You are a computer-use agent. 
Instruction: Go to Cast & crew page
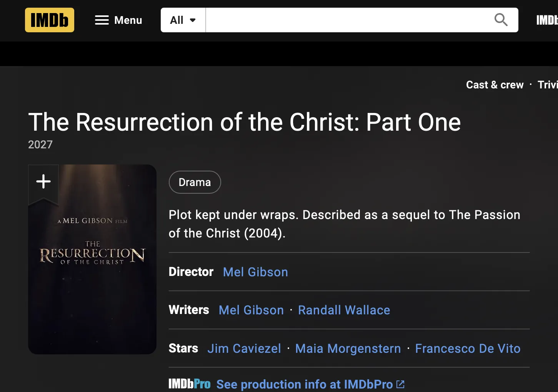point(495,85)
